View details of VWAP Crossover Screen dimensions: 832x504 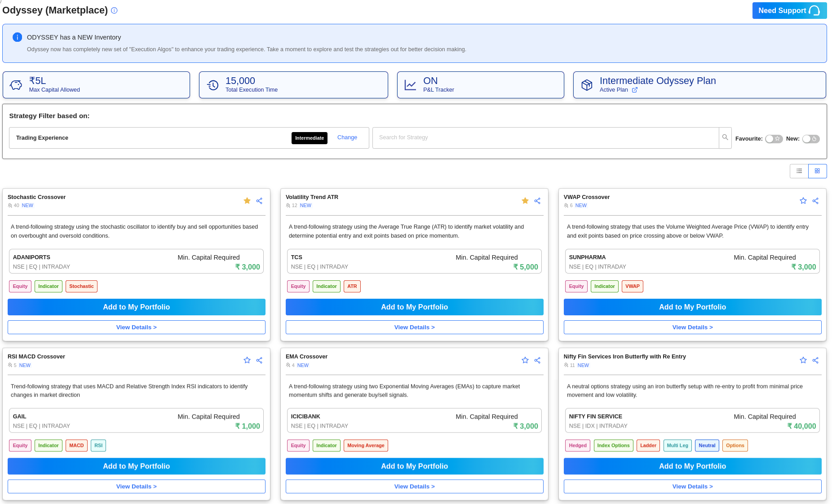click(x=693, y=327)
